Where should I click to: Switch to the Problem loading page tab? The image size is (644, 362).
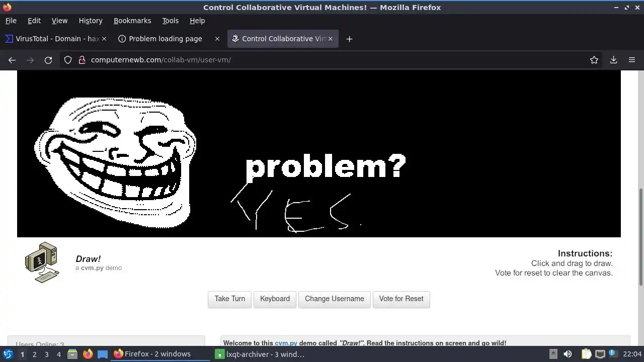point(169,39)
